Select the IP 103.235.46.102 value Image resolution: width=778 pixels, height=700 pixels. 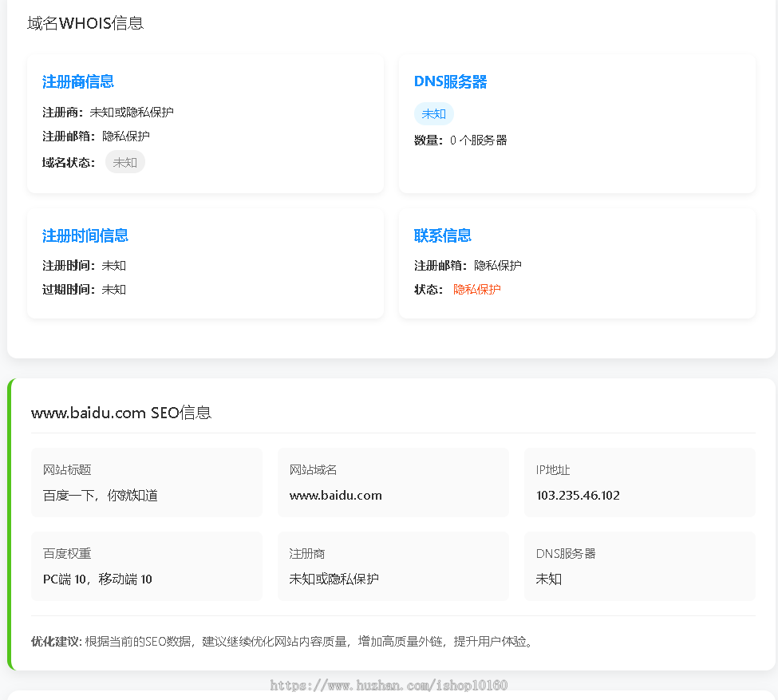pos(578,495)
